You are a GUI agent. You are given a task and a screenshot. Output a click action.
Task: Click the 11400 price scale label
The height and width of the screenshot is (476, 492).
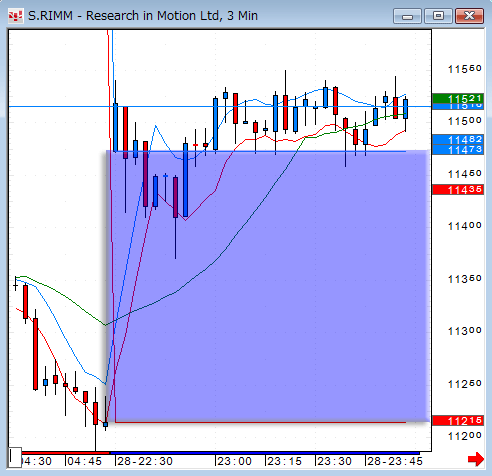click(465, 226)
